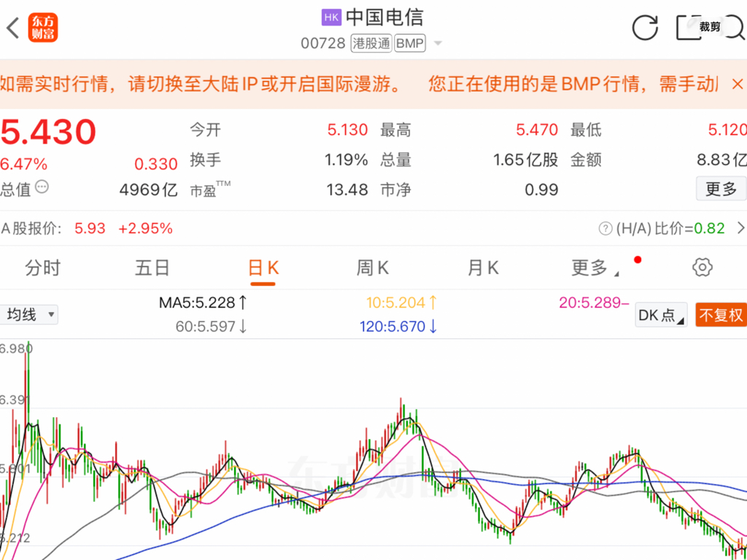Open the 均线 indicator dropdown
Viewport: 747px width, 560px height.
pos(29,315)
